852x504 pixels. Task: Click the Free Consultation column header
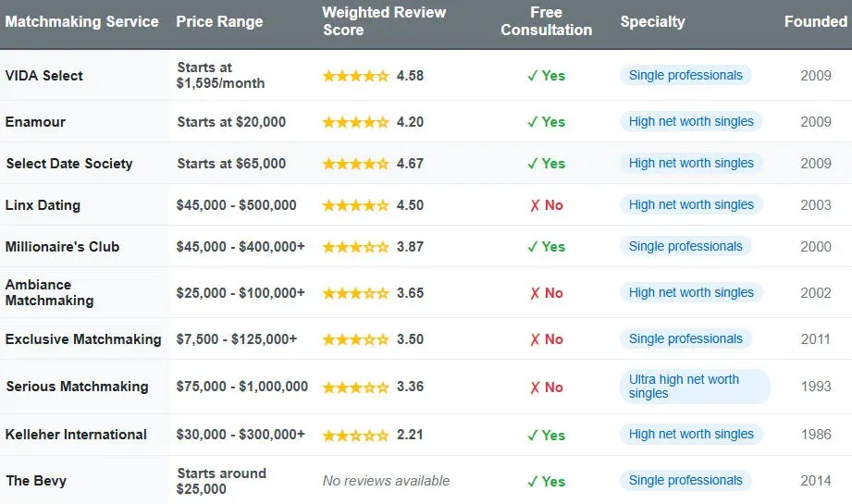point(546,21)
